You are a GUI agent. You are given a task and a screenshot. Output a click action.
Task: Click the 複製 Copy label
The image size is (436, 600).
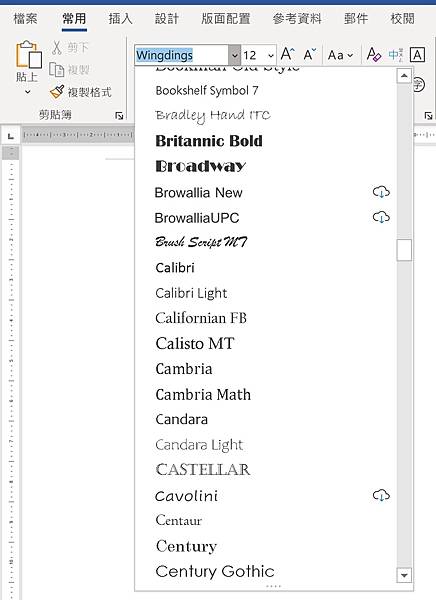[x=78, y=70]
